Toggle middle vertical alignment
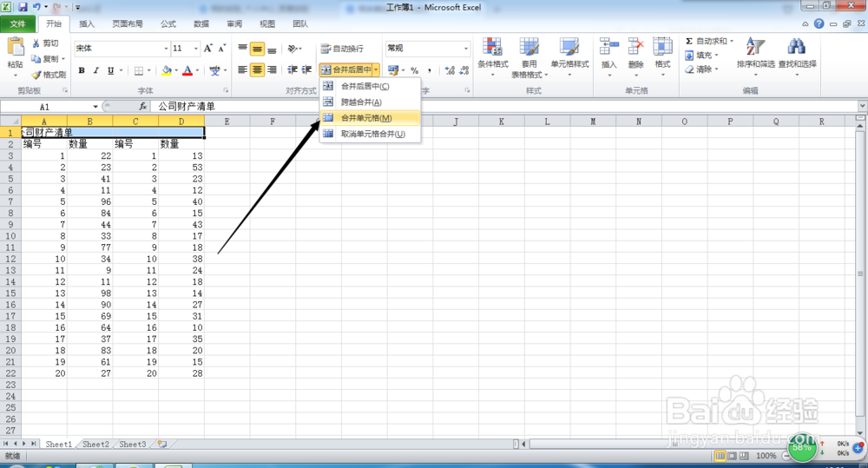Screen dimensions: 868x468 tap(258, 49)
